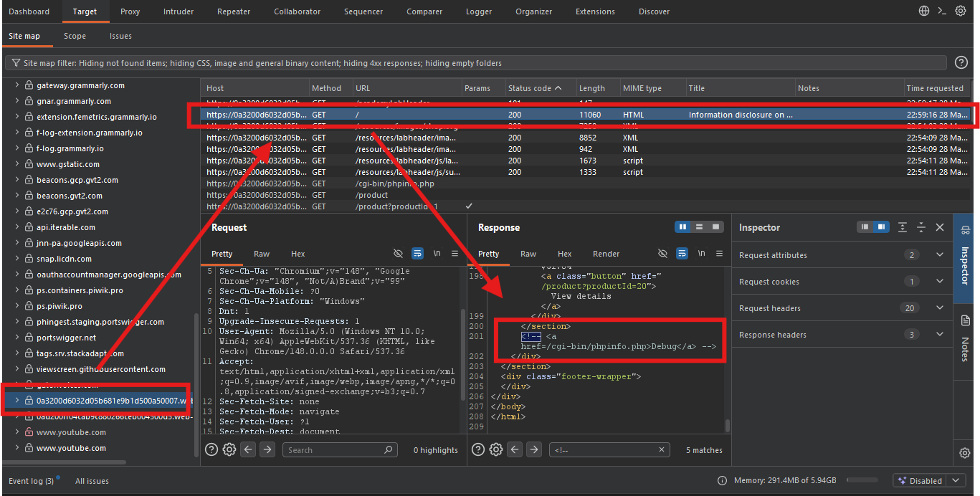The image size is (980, 496).
Task: Go to next Response search match arrow
Action: [533, 449]
